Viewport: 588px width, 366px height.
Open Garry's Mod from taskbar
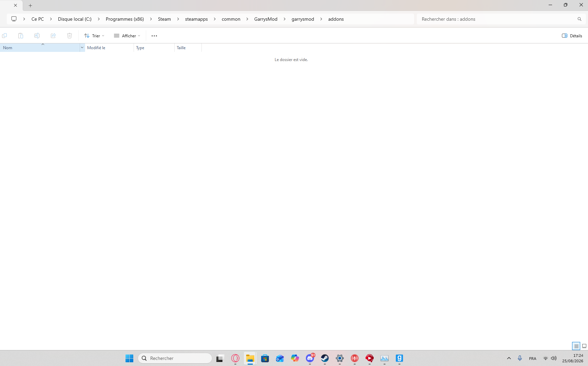tap(399, 358)
